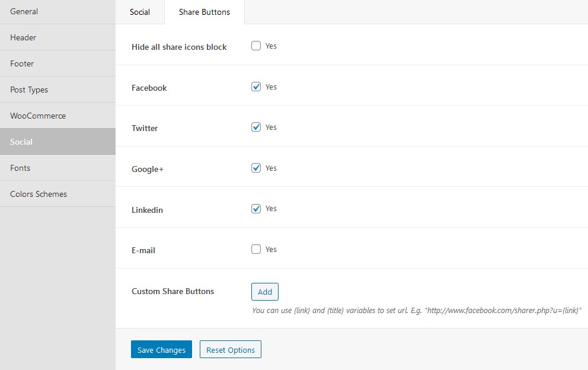Image resolution: width=588 pixels, height=370 pixels.
Task: Uncheck the Twitter share checkbox
Action: [255, 127]
